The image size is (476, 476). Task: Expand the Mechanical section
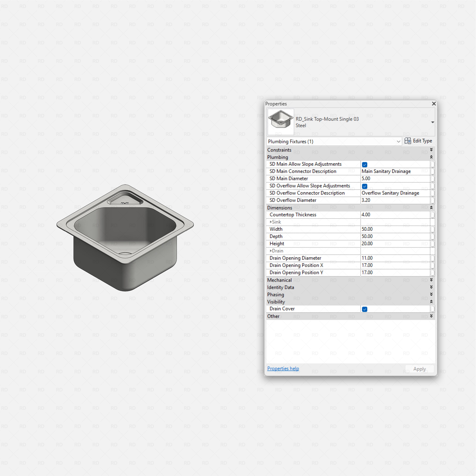431,280
